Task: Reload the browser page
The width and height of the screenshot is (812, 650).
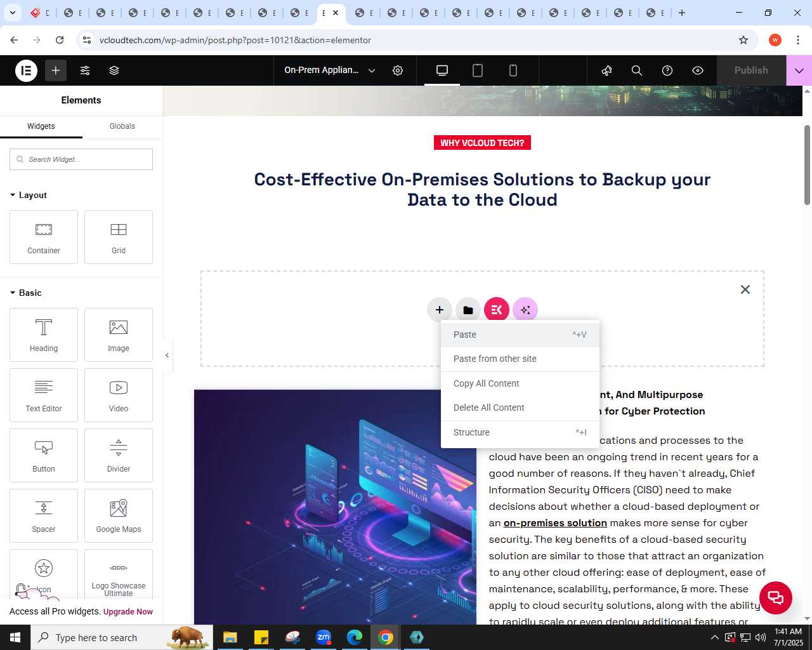Action: point(60,40)
